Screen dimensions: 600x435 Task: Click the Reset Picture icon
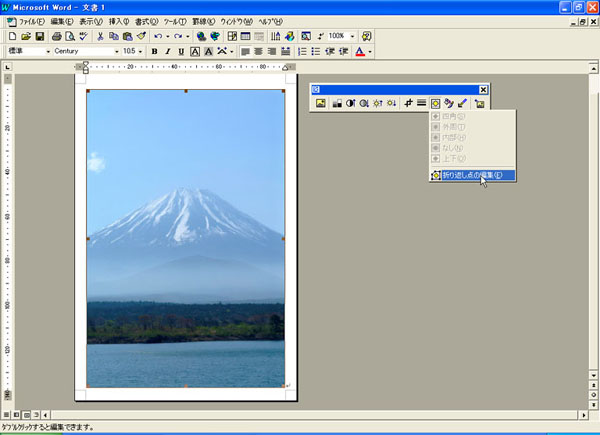pyautogui.click(x=479, y=103)
